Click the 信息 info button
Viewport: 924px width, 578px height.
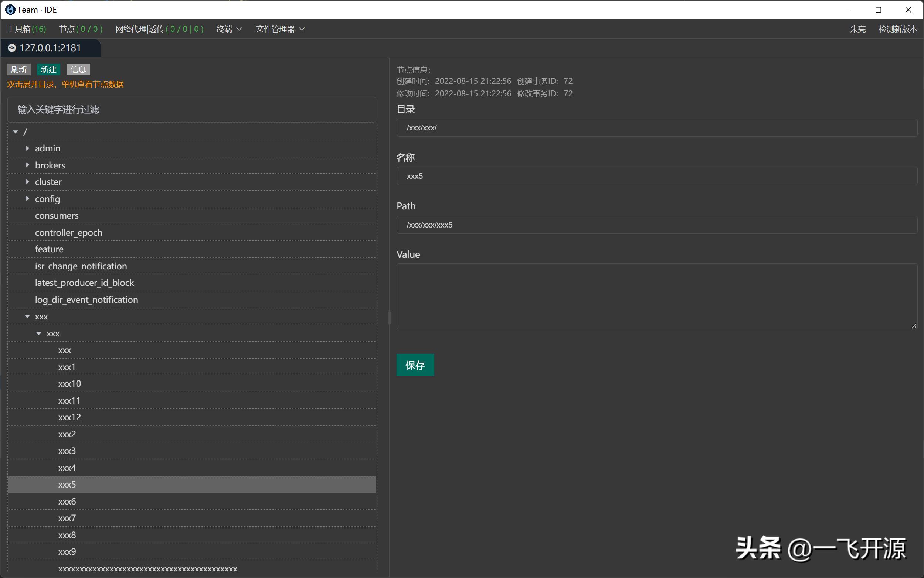click(78, 69)
